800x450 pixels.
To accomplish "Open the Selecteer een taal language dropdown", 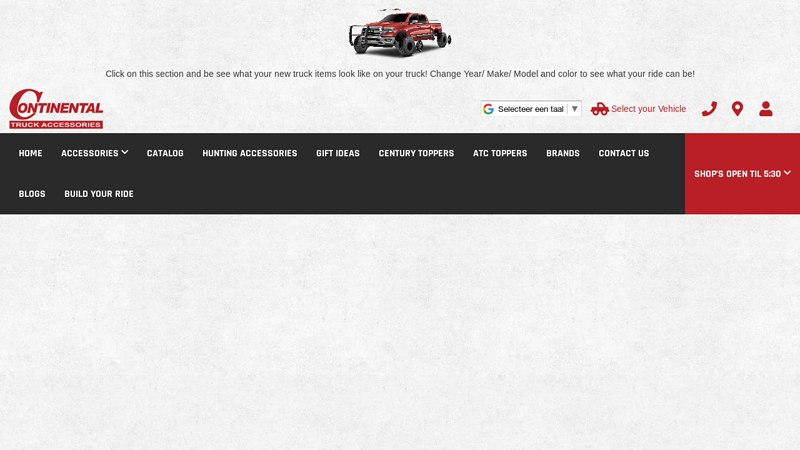I will [x=531, y=109].
